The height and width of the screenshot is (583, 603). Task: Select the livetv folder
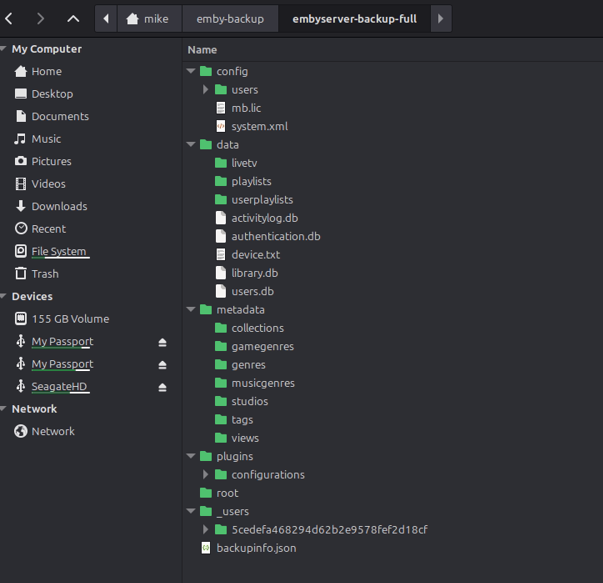(244, 163)
